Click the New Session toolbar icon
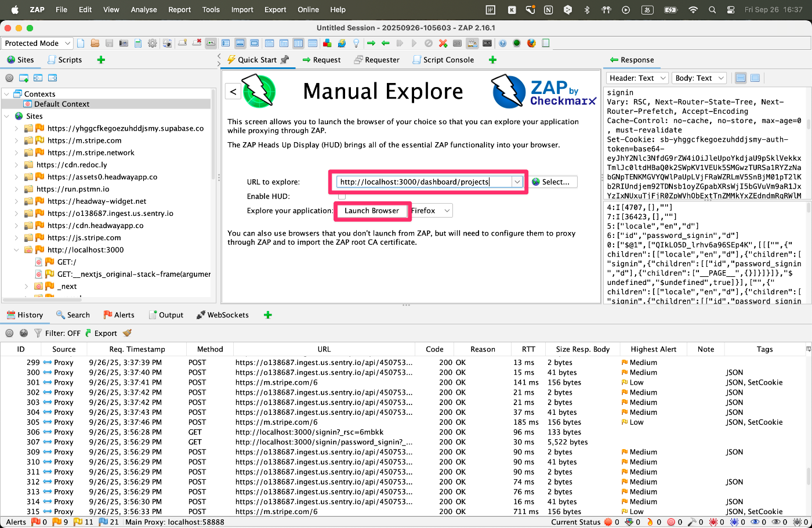Screen dimensions: 812x528 coord(81,43)
